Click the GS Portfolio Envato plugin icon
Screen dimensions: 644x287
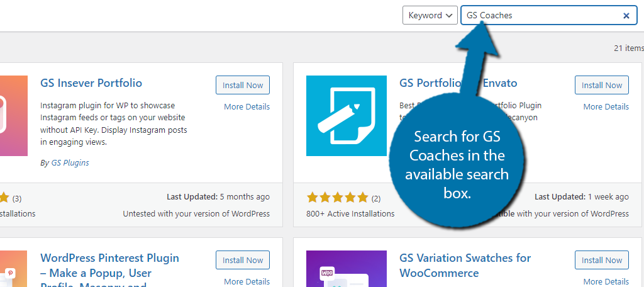(347, 116)
